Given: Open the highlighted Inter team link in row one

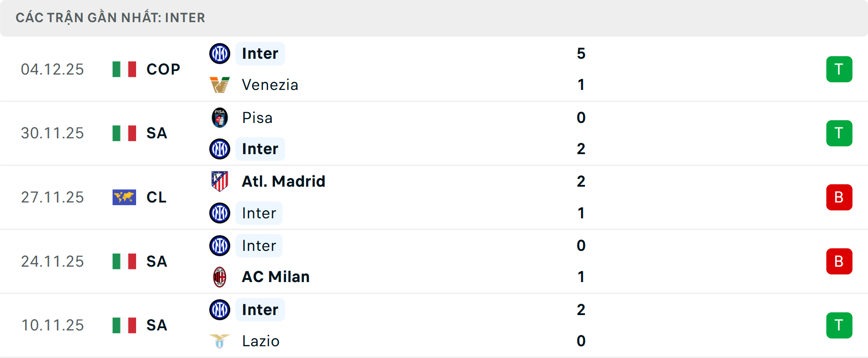Looking at the screenshot, I should (x=259, y=53).
